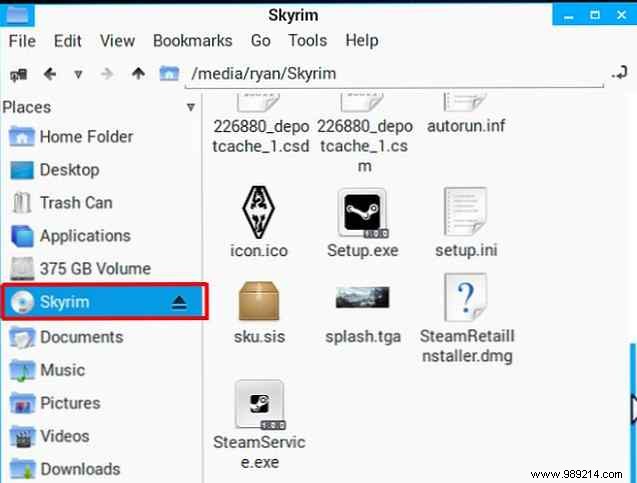637x483 pixels.
Task: Open the View menu
Action: (117, 41)
